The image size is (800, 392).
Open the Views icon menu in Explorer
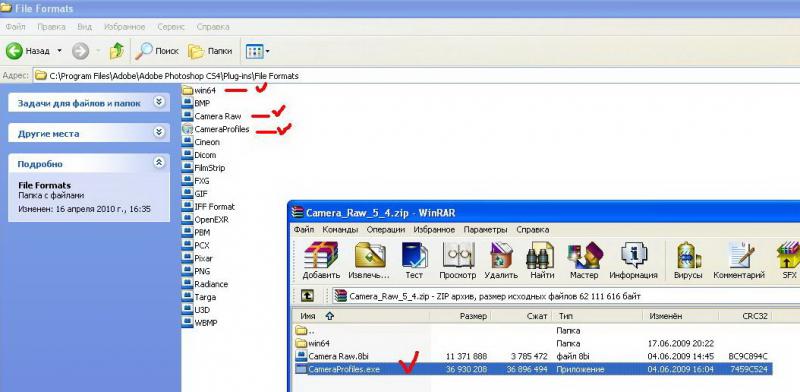tap(254, 51)
